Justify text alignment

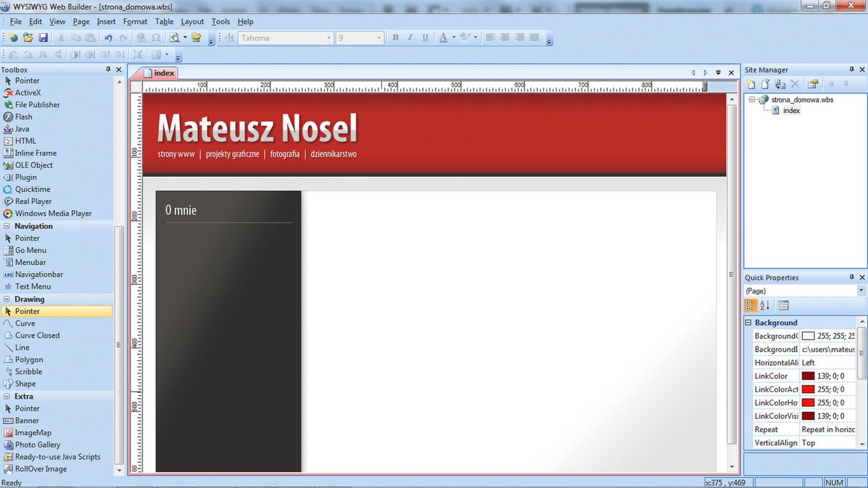point(534,38)
